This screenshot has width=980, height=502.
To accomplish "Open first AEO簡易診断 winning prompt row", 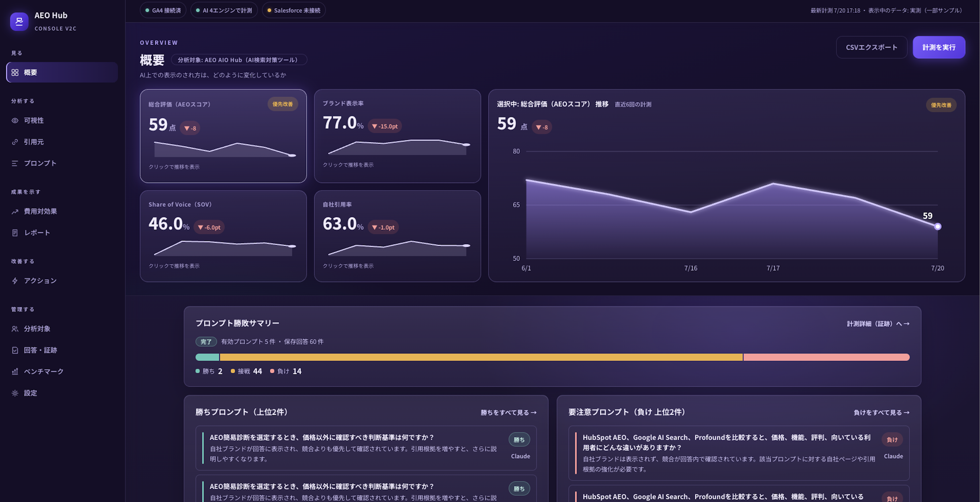I will (366, 448).
